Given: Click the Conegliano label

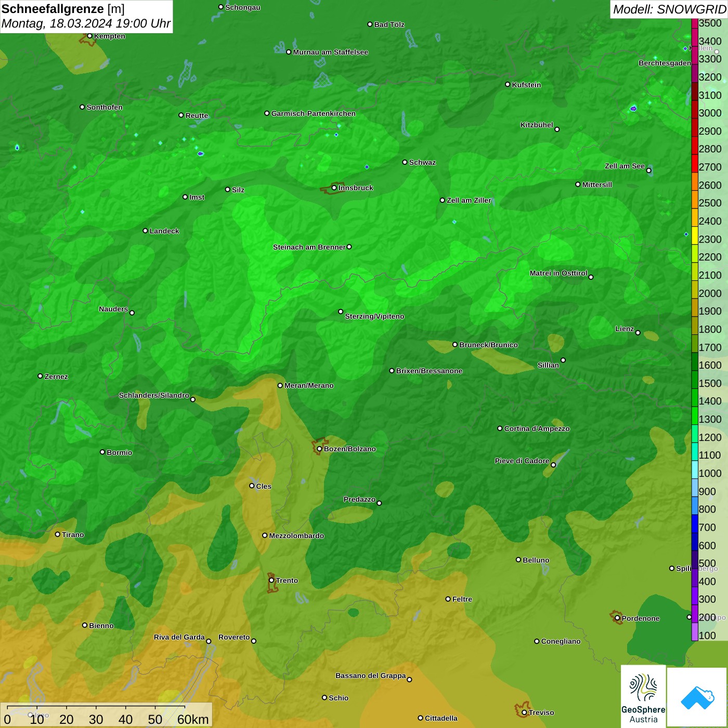Looking at the screenshot, I should click(561, 641).
